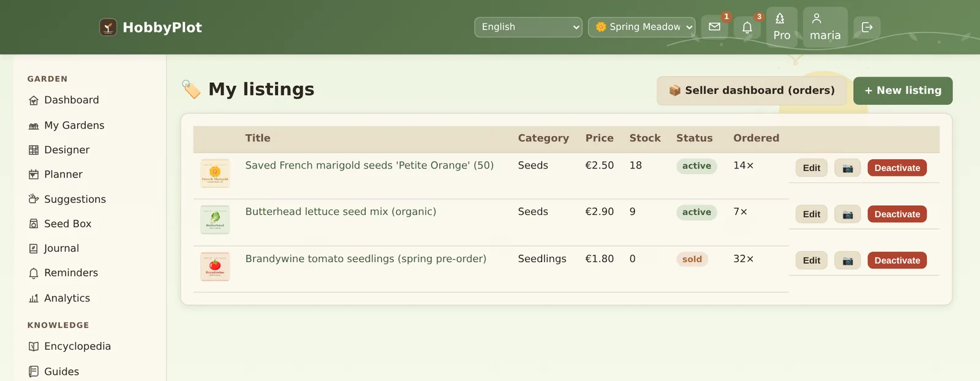Open the Brandywine tomato listing thumbnail
Image resolution: width=980 pixels, height=381 pixels.
[215, 266]
